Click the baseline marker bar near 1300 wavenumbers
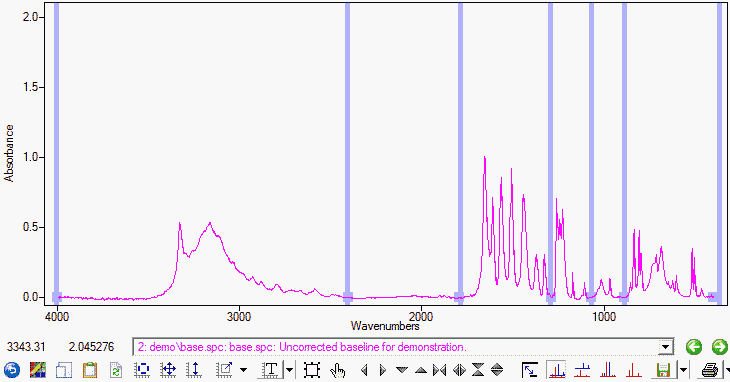This screenshot has height=382, width=730. (x=550, y=154)
